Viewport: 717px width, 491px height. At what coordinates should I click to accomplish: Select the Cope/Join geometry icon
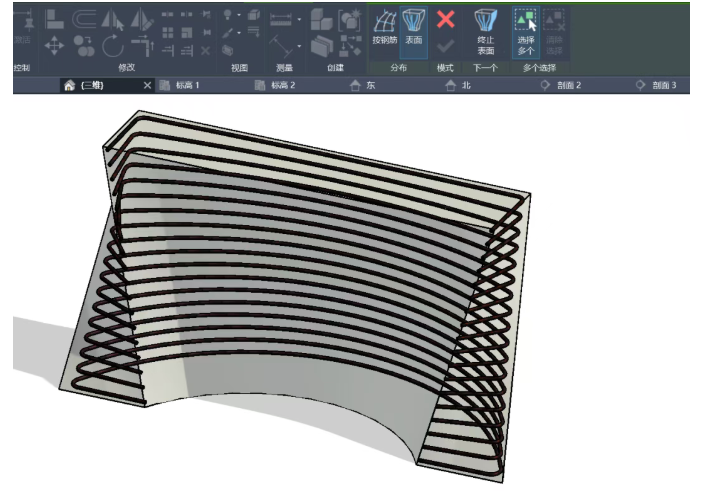pyautogui.click(x=54, y=19)
